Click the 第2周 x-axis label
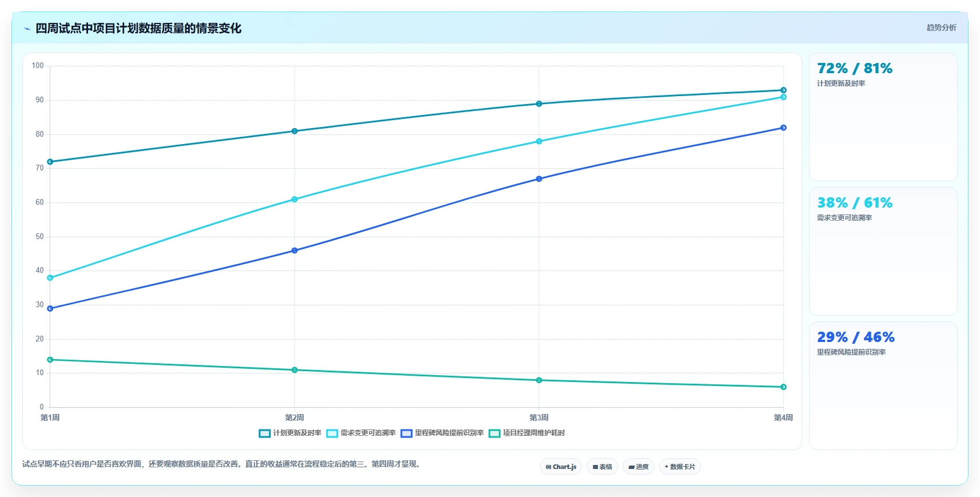 294,418
